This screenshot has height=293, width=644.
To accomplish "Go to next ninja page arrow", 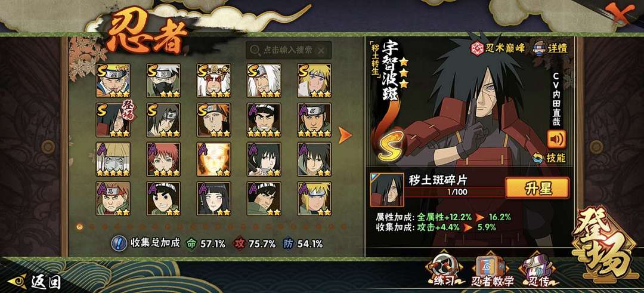I will (x=344, y=135).
